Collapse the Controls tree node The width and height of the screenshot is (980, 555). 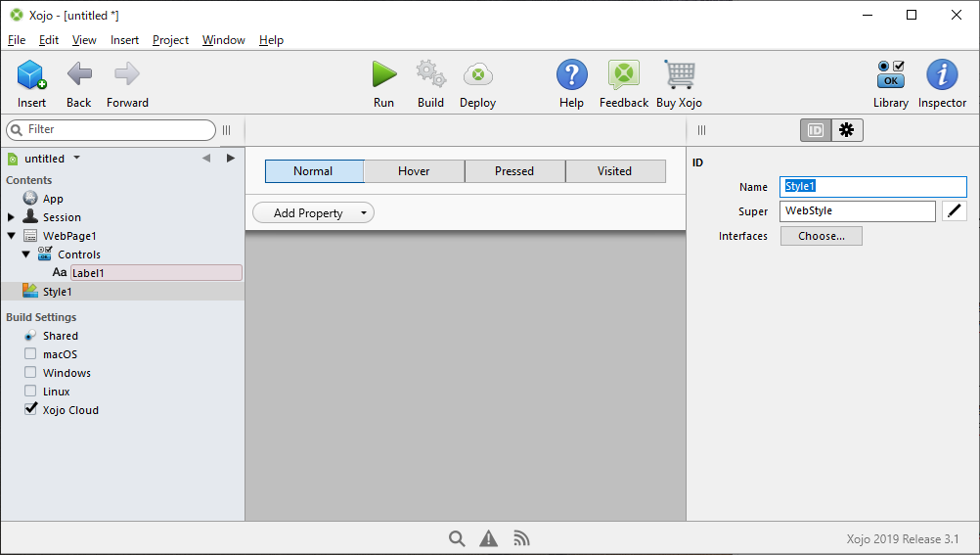(25, 254)
